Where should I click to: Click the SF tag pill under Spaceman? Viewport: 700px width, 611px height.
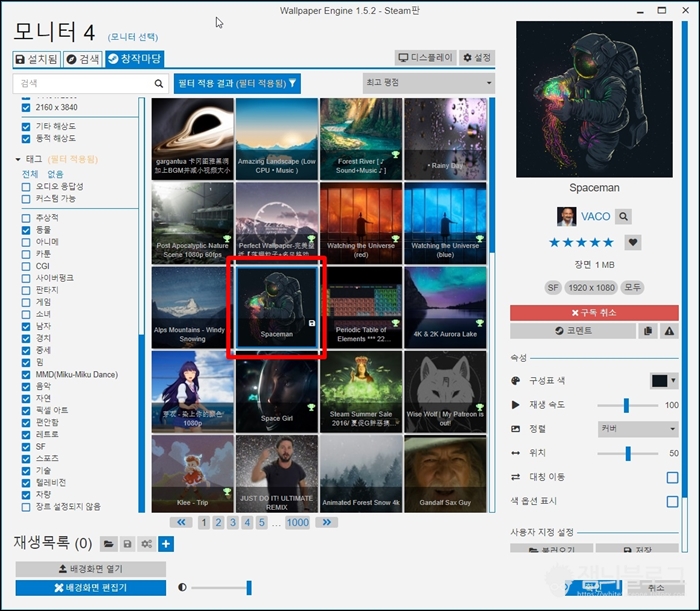click(x=553, y=288)
